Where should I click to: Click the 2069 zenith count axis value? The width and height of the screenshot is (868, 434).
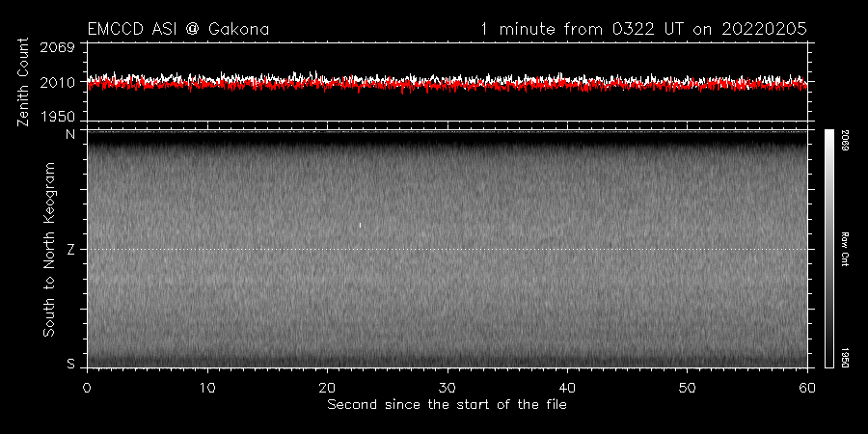pyautogui.click(x=58, y=47)
